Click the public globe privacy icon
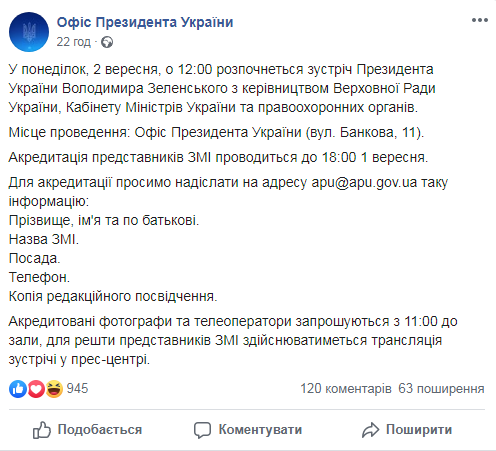 (107, 42)
